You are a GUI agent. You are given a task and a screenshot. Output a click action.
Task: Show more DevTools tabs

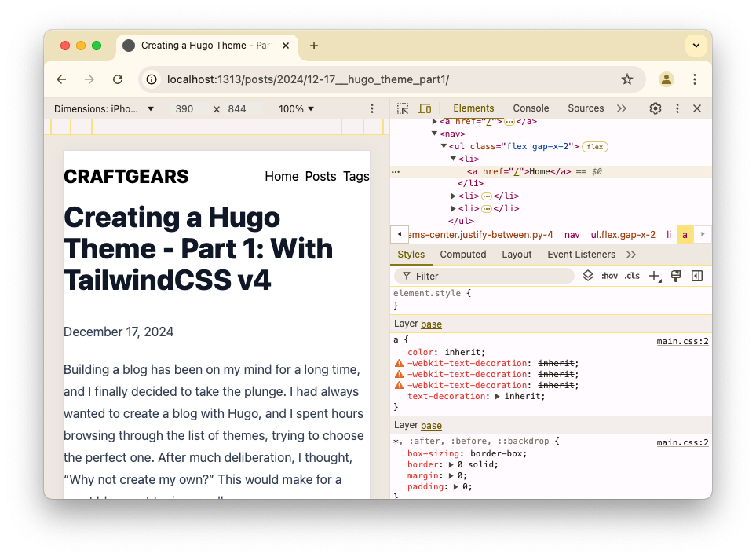point(622,108)
